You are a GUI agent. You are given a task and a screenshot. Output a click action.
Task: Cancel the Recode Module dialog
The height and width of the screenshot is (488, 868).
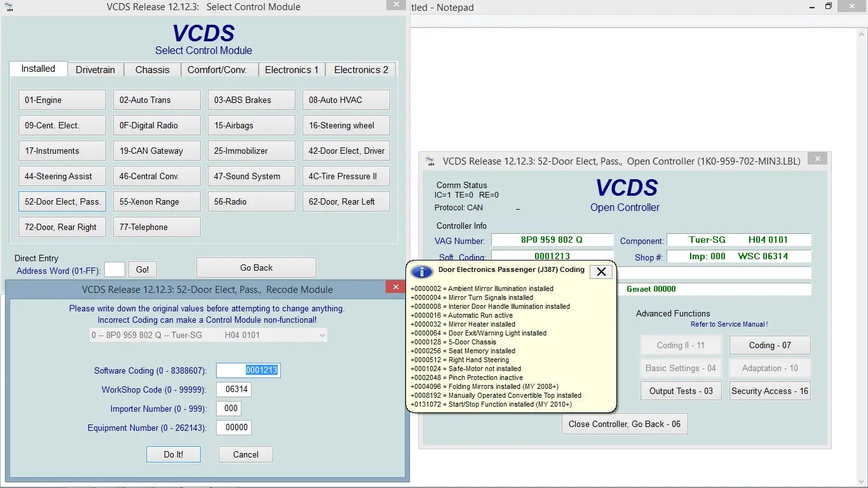tap(245, 454)
